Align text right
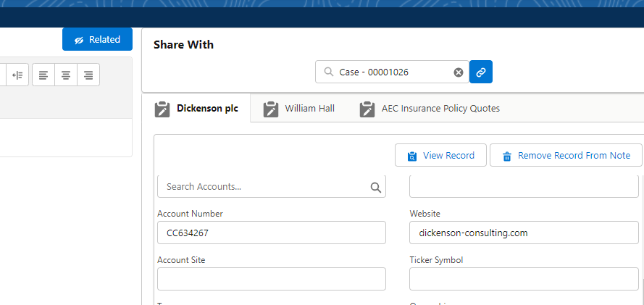The height and width of the screenshot is (305, 644). click(x=88, y=75)
